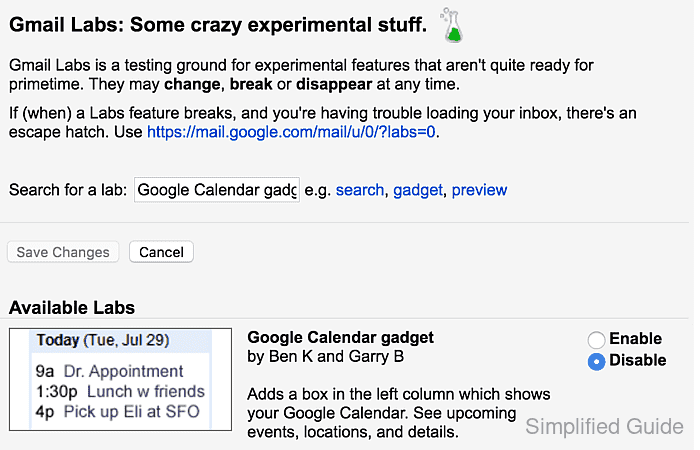Open the labs=0 escape hatch link

coord(291,132)
